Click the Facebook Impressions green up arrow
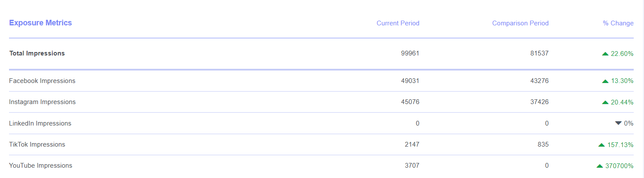Image resolution: width=644 pixels, height=178 pixels. pyautogui.click(x=605, y=81)
